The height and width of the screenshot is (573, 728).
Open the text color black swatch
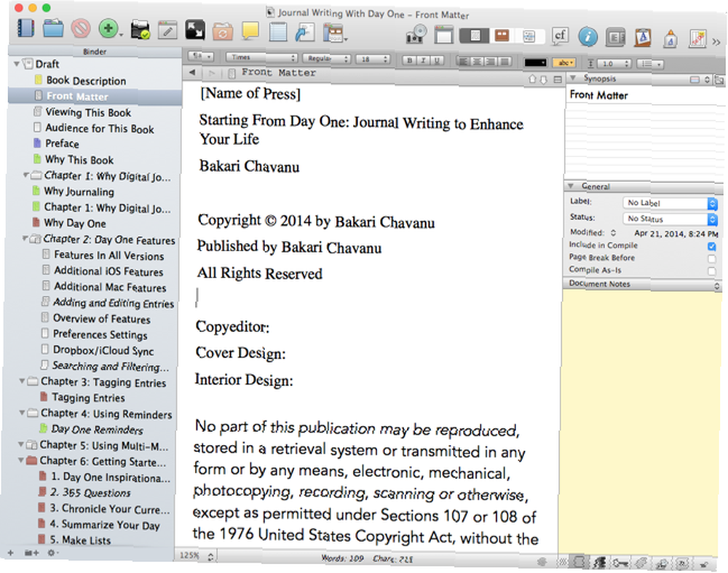535,62
